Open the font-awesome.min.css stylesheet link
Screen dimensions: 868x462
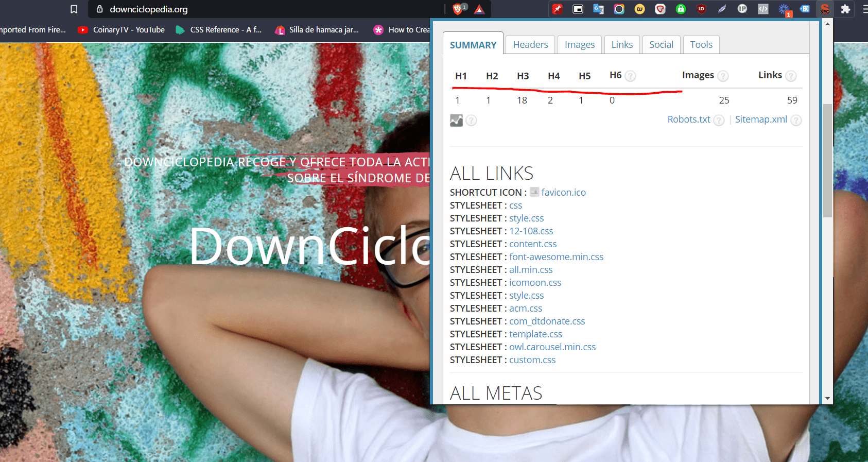pyautogui.click(x=557, y=257)
